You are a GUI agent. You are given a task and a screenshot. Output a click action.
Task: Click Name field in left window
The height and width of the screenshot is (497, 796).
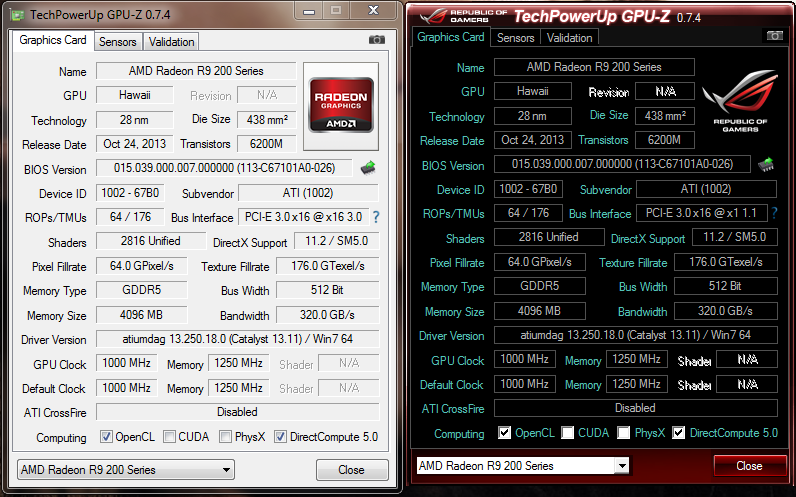[196, 71]
